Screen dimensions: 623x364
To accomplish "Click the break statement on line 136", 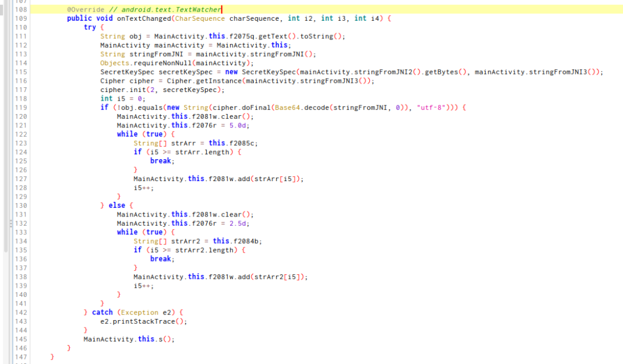I will click(160, 259).
